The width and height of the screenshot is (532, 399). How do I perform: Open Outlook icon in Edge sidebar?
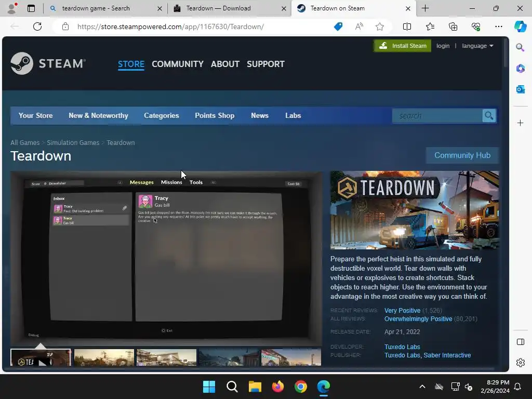(520, 89)
